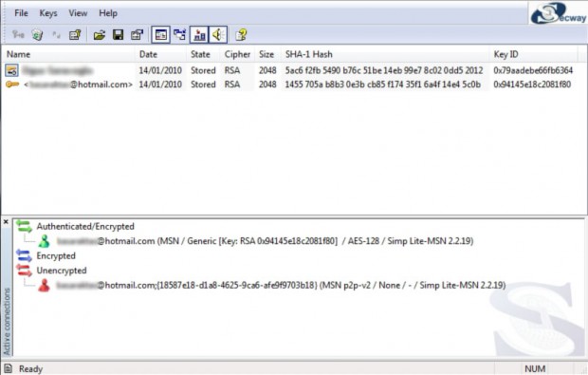Toggle the user statistics toolbar button
This screenshot has width=588, height=375.
coord(199,35)
